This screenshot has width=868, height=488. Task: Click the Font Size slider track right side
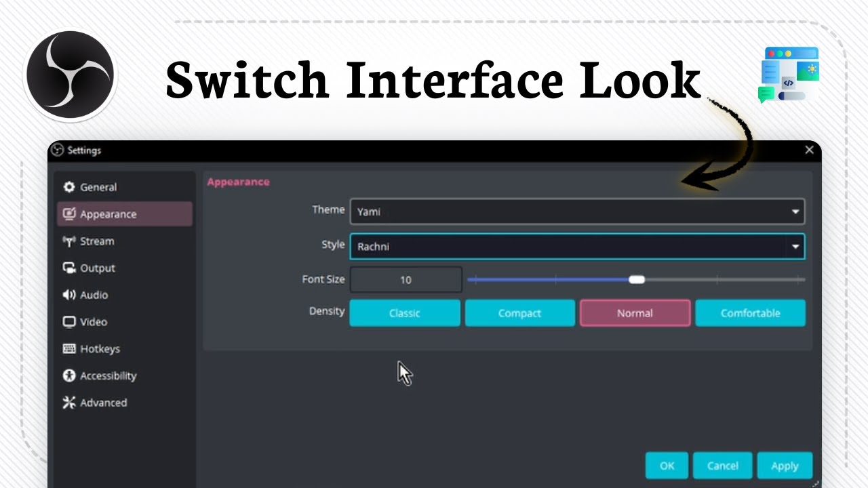[724, 279]
